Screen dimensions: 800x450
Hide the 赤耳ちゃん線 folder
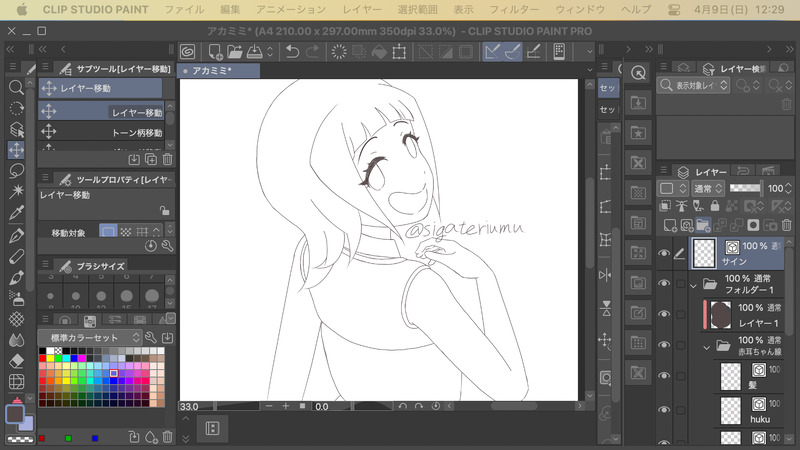tap(664, 345)
